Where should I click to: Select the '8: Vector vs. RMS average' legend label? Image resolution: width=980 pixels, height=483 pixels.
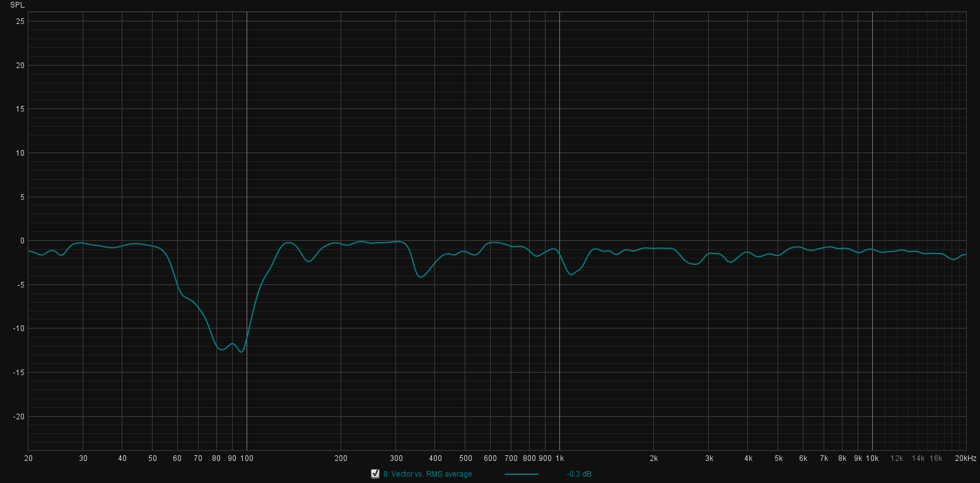click(x=428, y=474)
